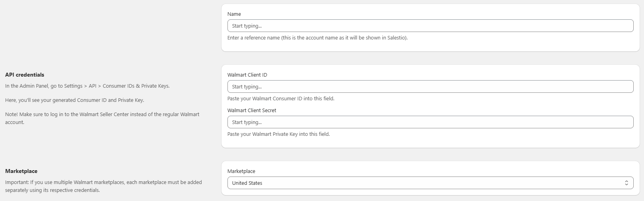The width and height of the screenshot is (644, 201).
Task: Click the "Name" field label
Action: point(234,14)
